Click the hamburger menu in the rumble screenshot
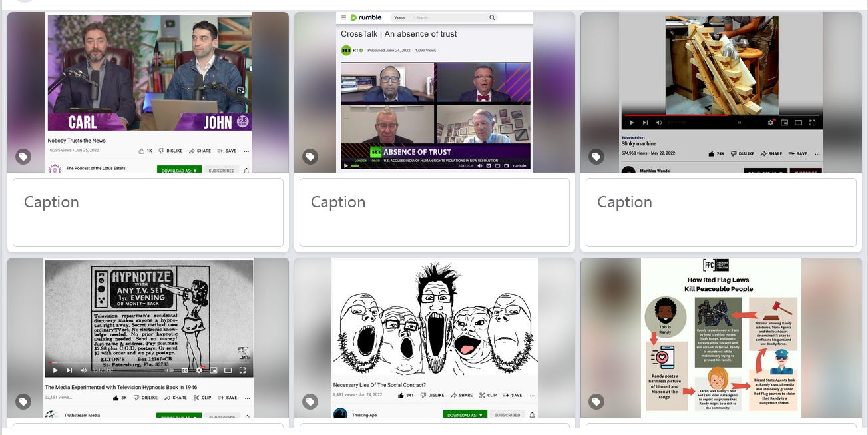The height and width of the screenshot is (435, 868). click(343, 17)
